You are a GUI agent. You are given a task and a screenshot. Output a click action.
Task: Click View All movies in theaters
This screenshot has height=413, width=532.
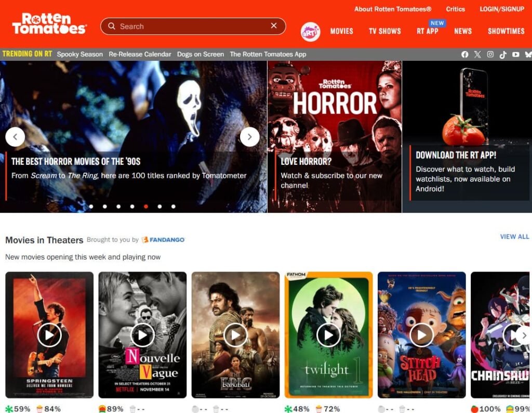click(x=514, y=237)
